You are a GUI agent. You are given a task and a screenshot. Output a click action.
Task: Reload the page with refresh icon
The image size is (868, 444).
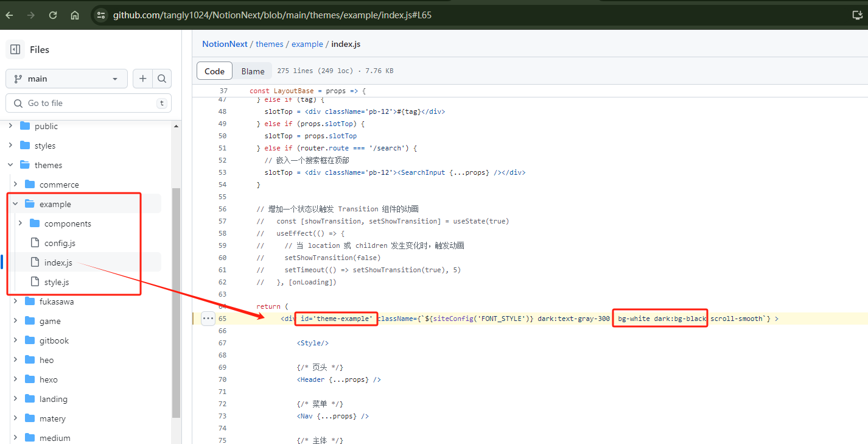(x=53, y=15)
